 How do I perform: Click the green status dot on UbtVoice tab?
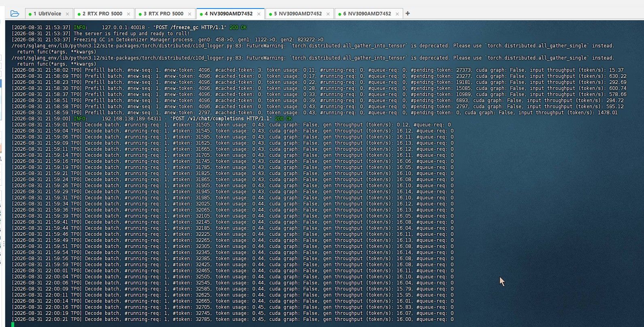coord(30,14)
